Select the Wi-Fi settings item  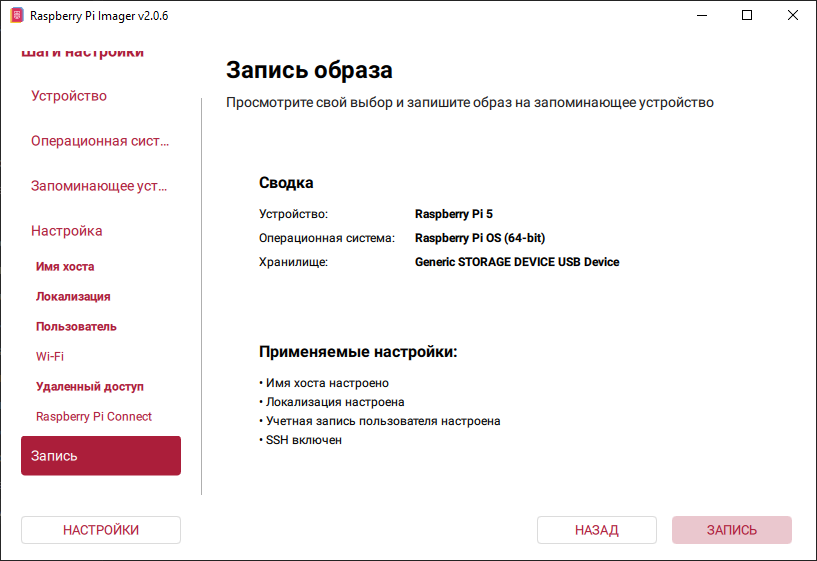click(x=50, y=356)
